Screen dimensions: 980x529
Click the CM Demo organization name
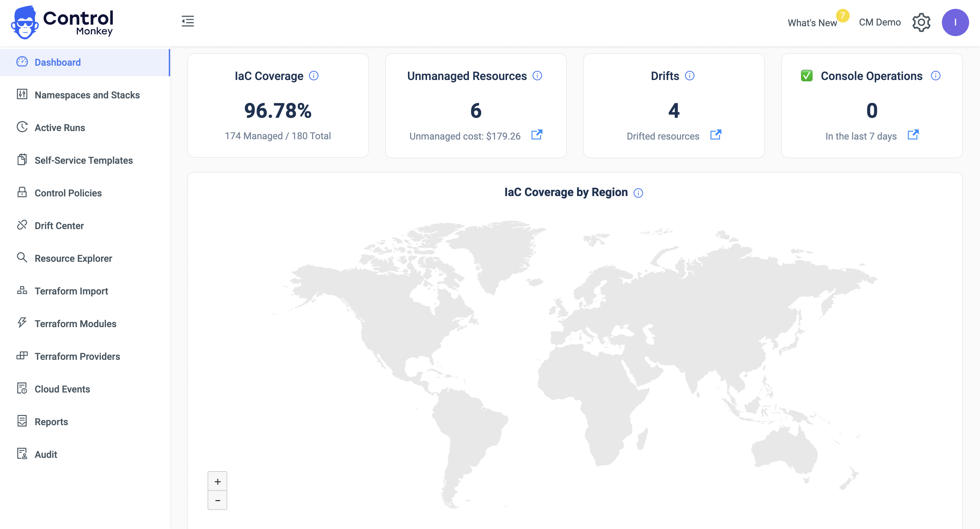click(880, 22)
